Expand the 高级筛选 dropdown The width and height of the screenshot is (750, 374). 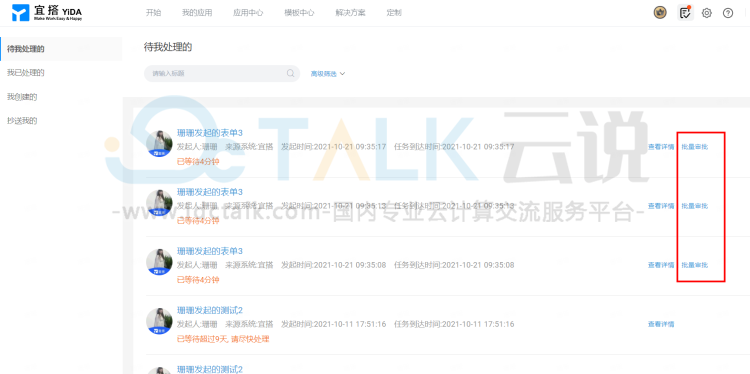point(328,74)
